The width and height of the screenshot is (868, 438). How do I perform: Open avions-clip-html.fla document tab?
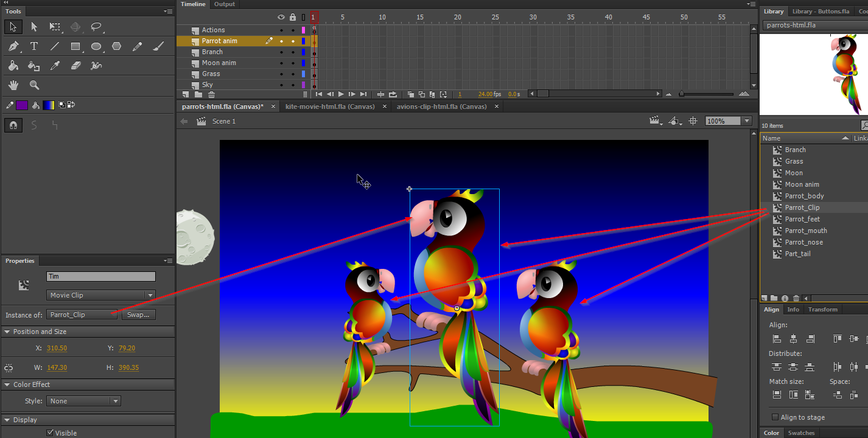pos(441,106)
